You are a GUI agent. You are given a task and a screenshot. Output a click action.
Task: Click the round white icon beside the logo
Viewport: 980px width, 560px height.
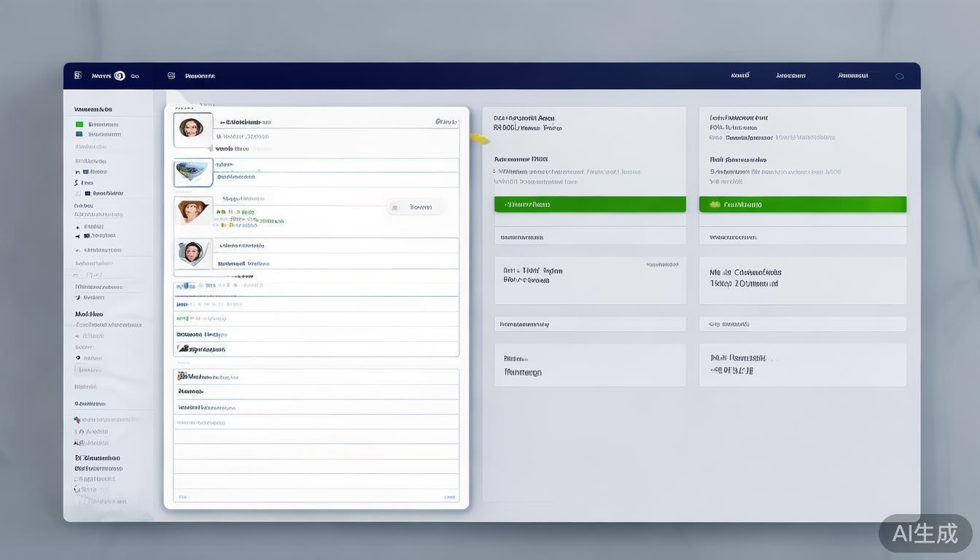click(120, 76)
